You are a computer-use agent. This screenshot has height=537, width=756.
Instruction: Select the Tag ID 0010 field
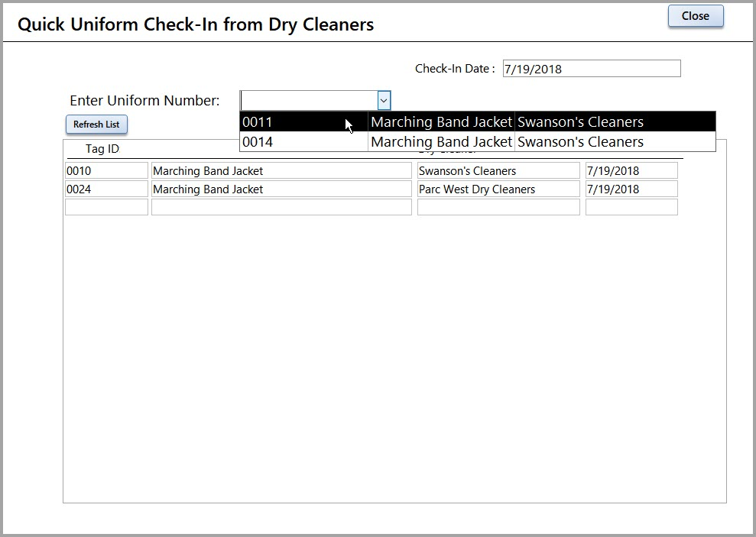tap(106, 171)
